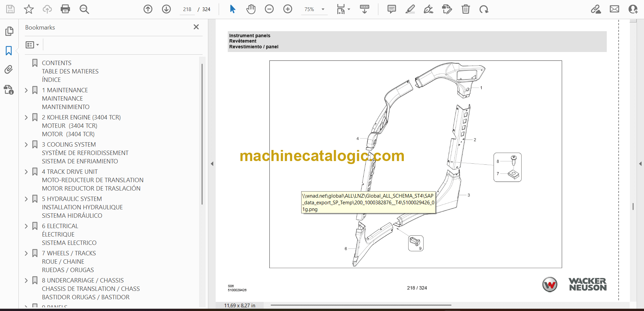Add a sticky note comment
This screenshot has height=311, width=644.
[391, 9]
